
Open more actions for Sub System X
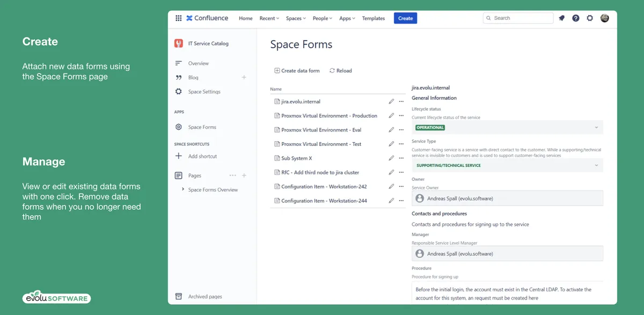[401, 158]
